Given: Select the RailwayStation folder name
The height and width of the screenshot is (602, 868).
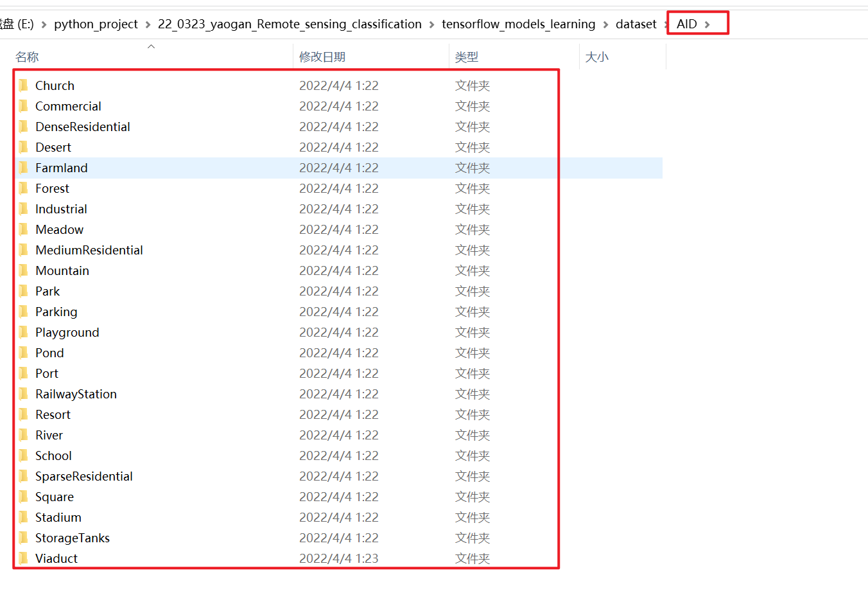Looking at the screenshot, I should (x=76, y=394).
